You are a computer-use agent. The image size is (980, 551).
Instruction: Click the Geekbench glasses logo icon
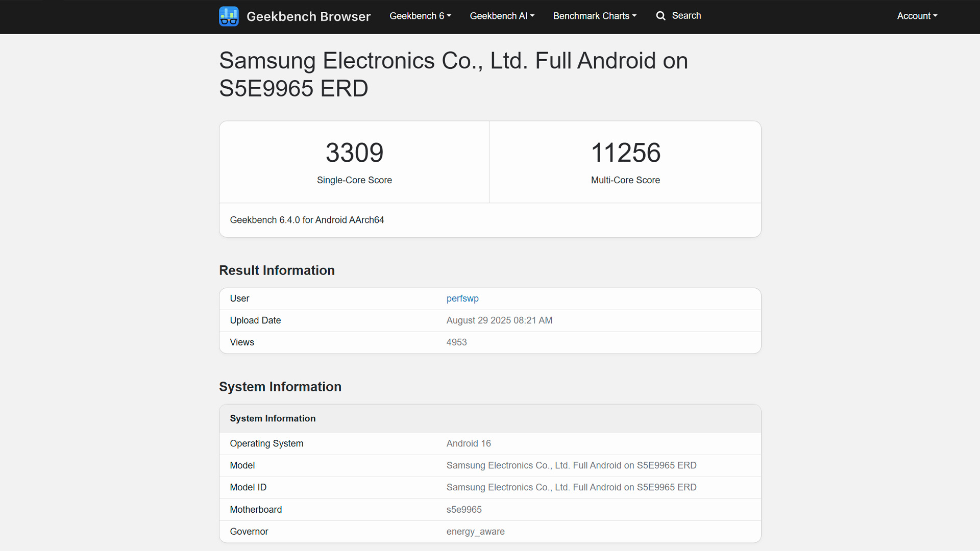[x=229, y=16]
